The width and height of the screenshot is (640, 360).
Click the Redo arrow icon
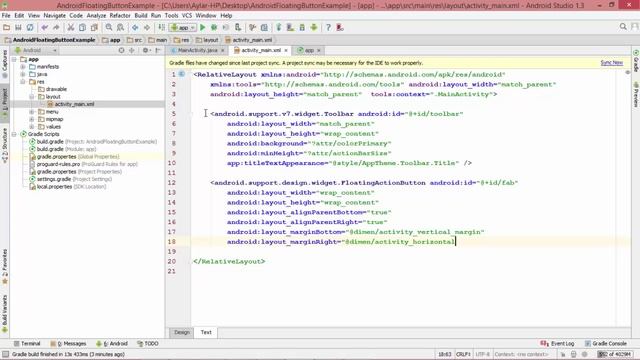click(x=56, y=27)
